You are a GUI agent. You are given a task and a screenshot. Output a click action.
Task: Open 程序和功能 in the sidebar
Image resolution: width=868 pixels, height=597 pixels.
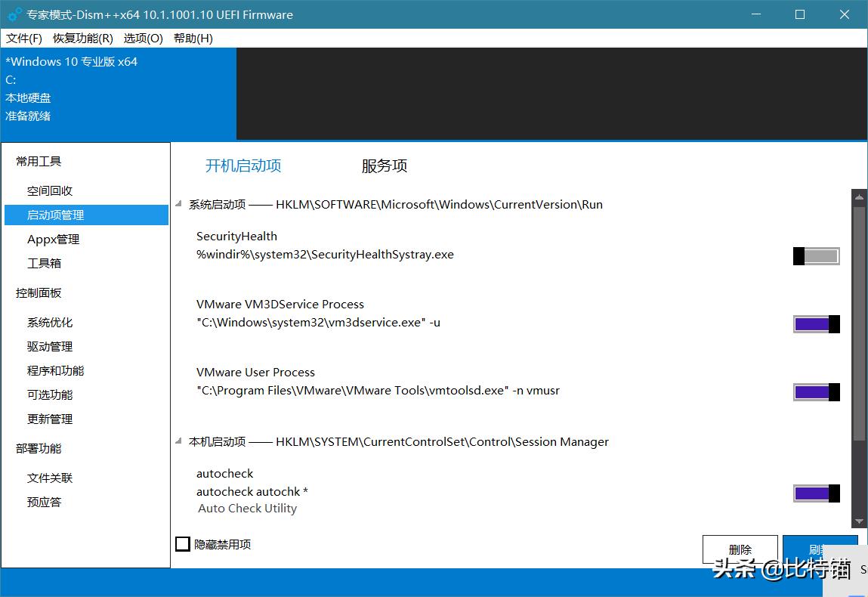[55, 370]
